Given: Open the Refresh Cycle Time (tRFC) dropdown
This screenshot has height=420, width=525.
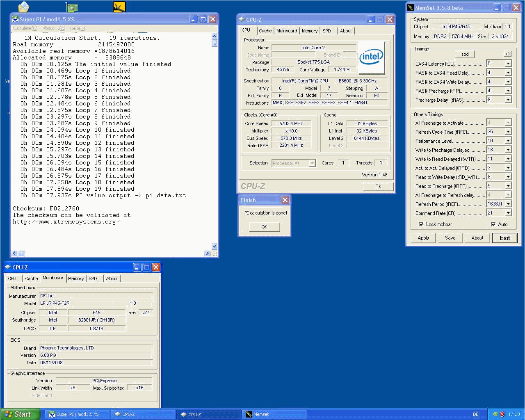Looking at the screenshot, I should 508,132.
